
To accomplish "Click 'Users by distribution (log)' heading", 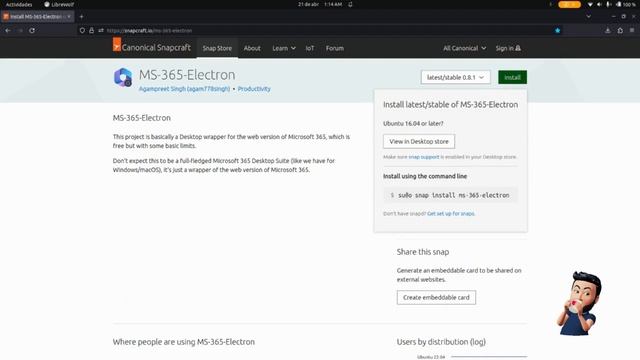I will pos(441,342).
